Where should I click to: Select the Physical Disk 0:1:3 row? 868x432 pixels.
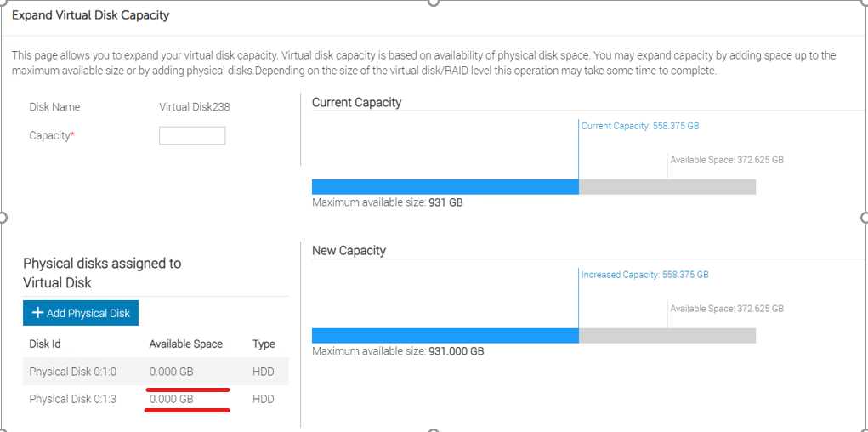click(x=72, y=399)
